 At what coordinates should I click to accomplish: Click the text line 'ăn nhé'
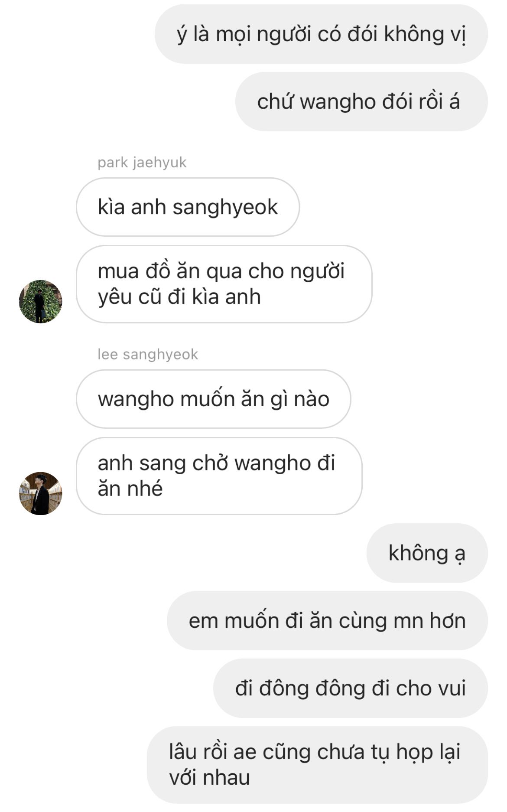click(x=130, y=489)
